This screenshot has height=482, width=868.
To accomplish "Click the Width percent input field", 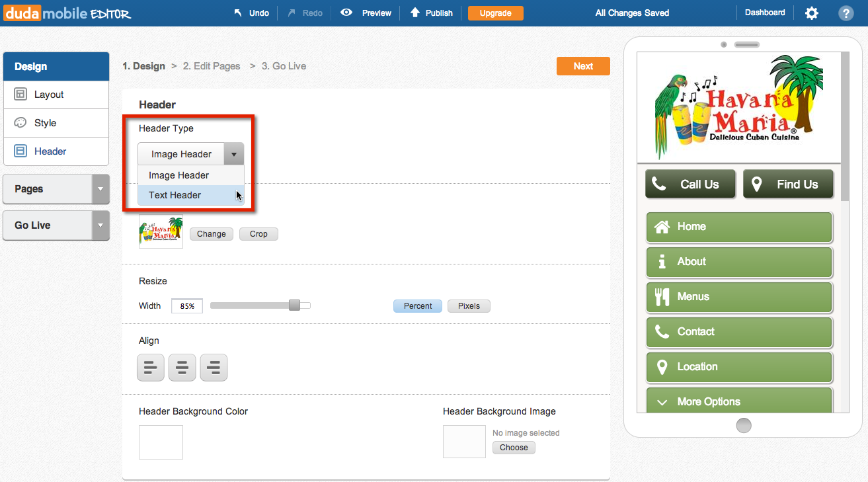I will click(187, 306).
